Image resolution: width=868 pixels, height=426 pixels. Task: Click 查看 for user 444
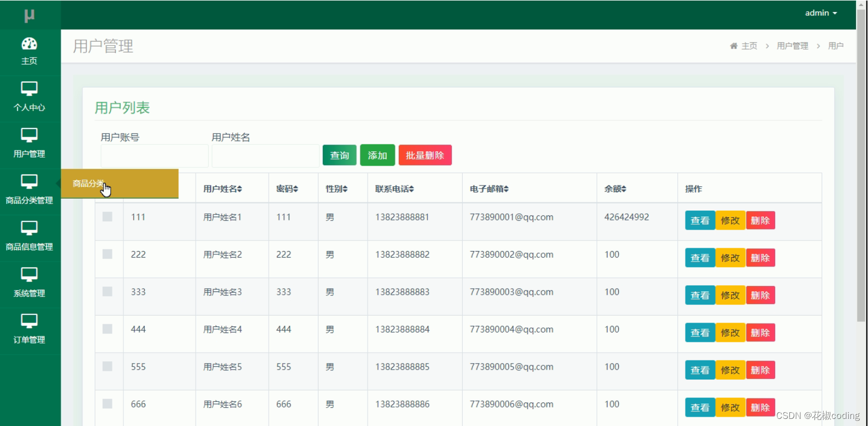pos(700,332)
